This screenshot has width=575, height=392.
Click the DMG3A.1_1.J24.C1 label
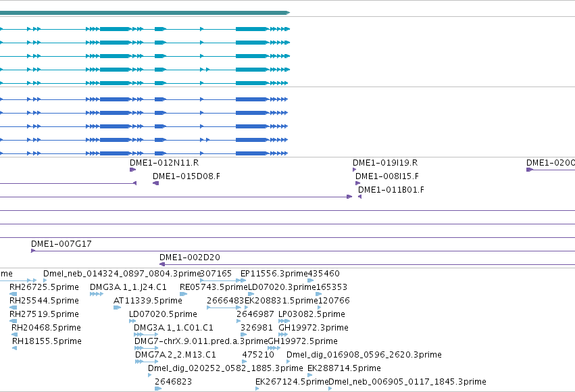point(128,287)
